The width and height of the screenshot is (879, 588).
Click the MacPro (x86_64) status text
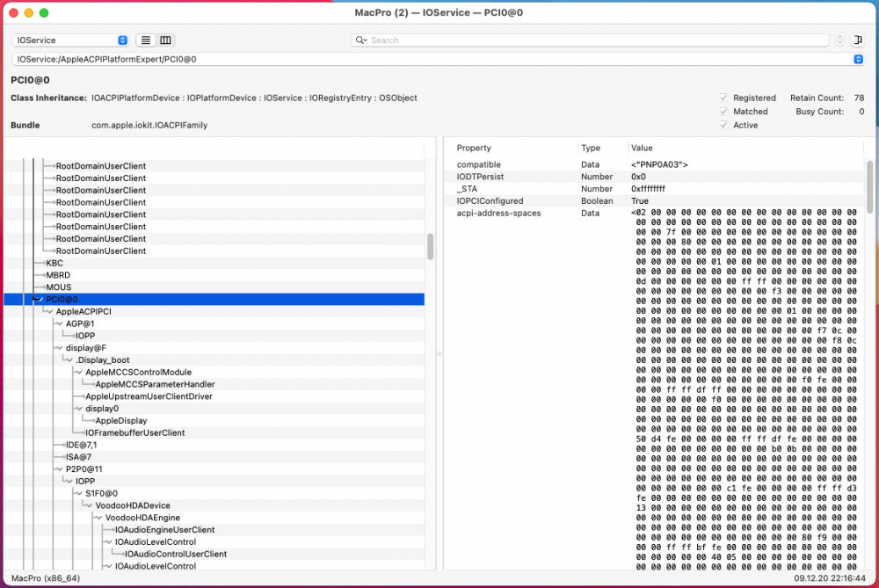tap(46, 578)
